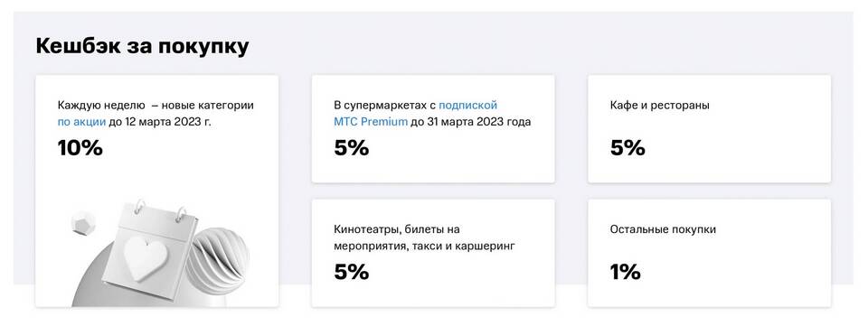This screenshot has width=868, height=326.
Task: Open the "по акции" promotion link
Action: tap(81, 122)
